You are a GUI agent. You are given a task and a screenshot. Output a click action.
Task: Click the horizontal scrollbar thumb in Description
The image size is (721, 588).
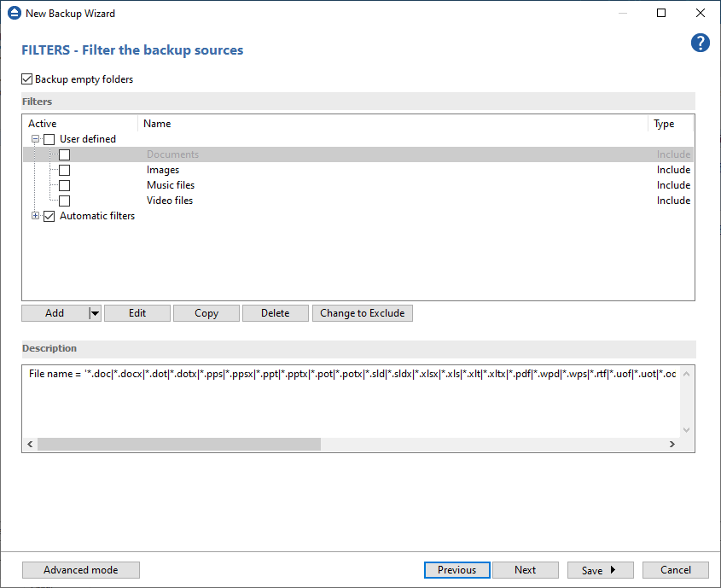[x=179, y=444]
